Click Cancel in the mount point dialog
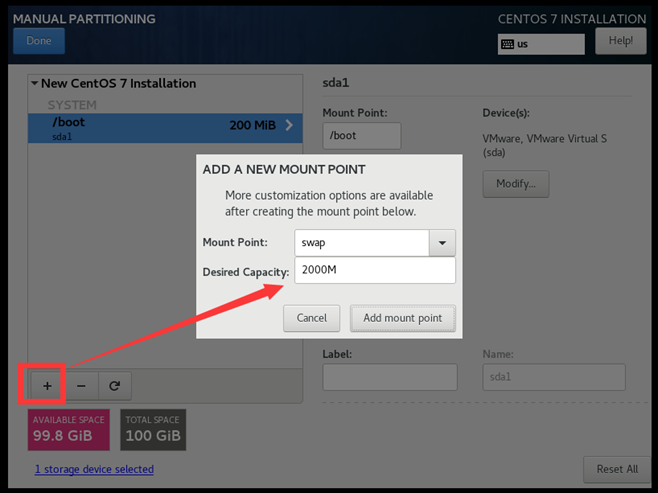 (311, 318)
